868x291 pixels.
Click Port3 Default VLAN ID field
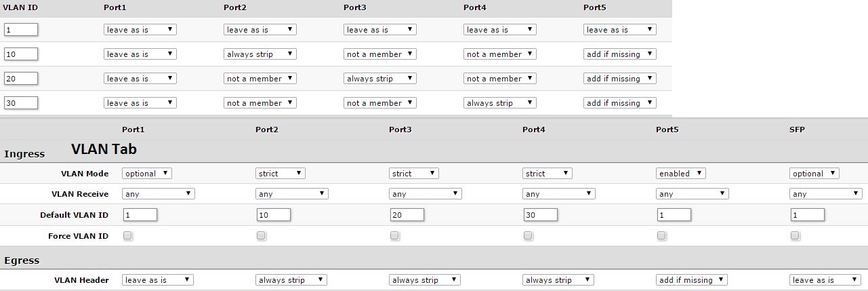[407, 215]
